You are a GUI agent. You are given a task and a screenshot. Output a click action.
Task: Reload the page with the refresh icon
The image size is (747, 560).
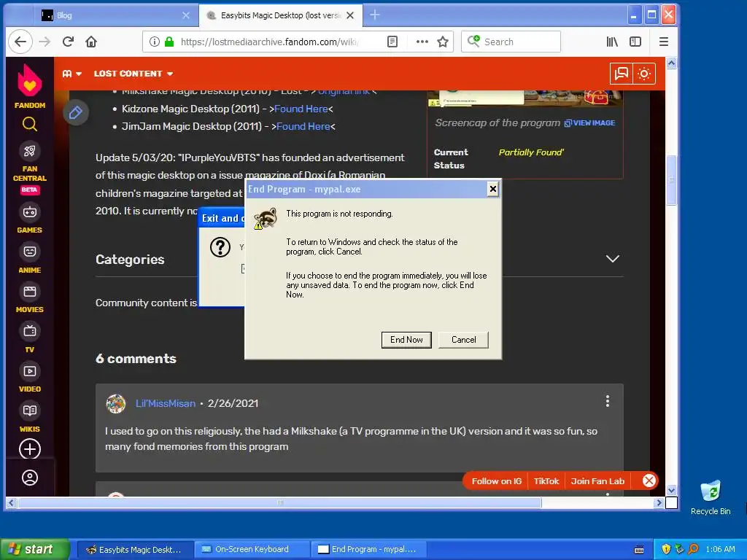point(68,42)
